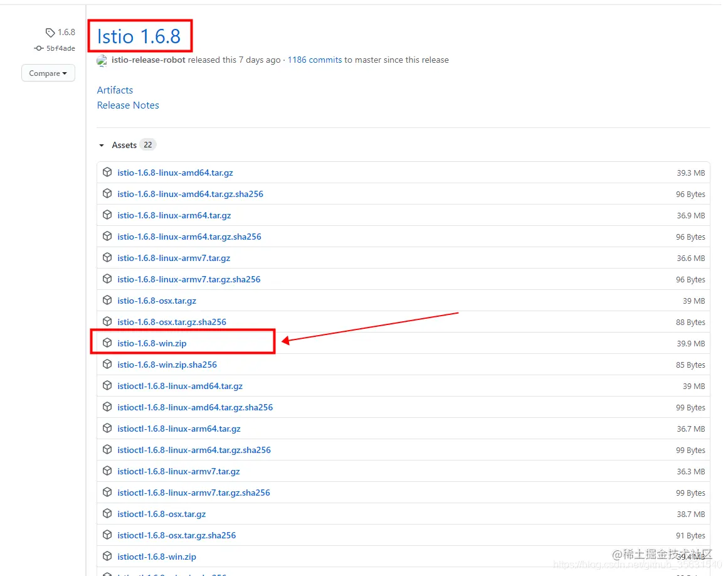Click package icon beside istioctl-1.6.8-osx.tar.gz.sha256
Screen dimensions: 728x576
click(x=107, y=535)
